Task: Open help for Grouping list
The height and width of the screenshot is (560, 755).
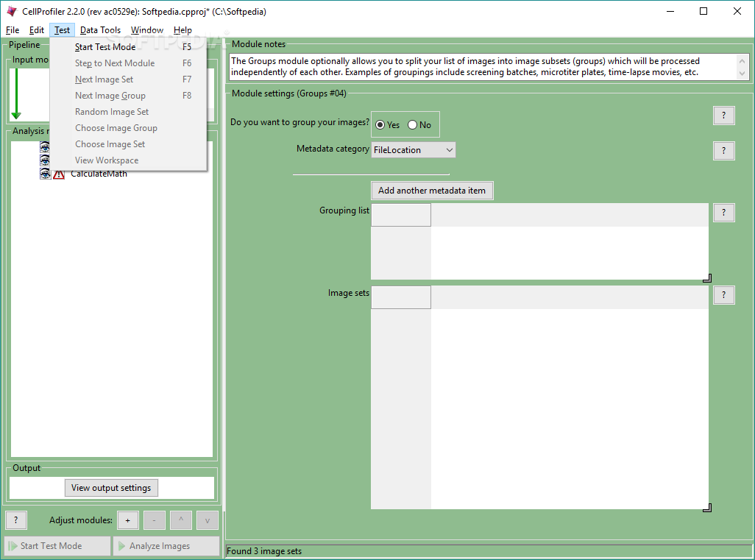Action: 723,213
